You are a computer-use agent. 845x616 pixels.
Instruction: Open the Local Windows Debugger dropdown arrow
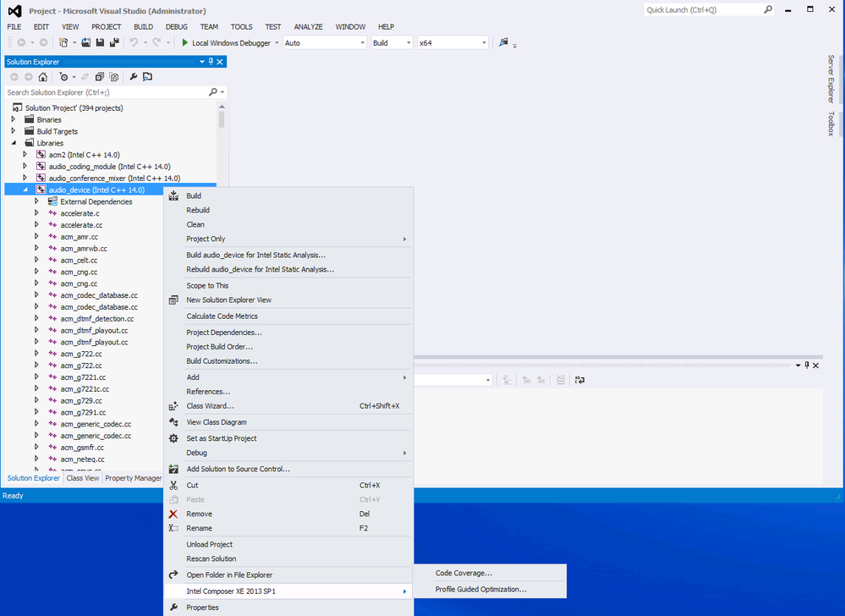(x=277, y=42)
